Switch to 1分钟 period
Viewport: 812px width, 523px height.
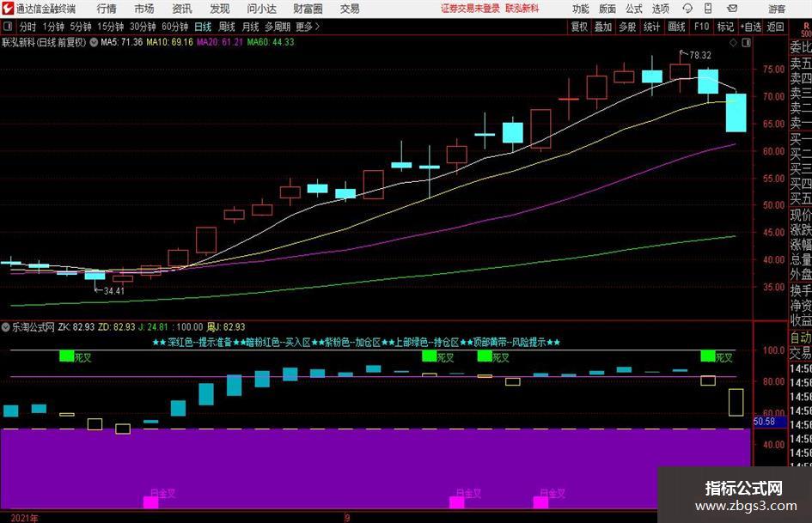click(53, 27)
